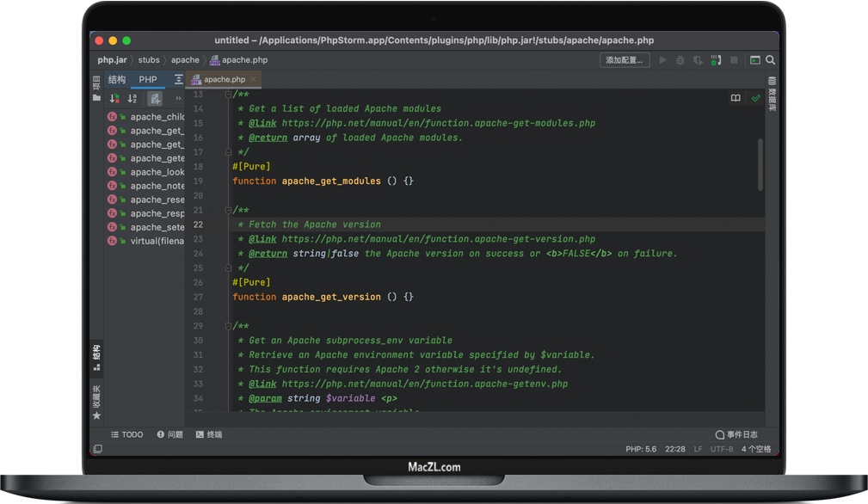
Task: Enter Reader Mode using the book icon
Action: point(736,98)
